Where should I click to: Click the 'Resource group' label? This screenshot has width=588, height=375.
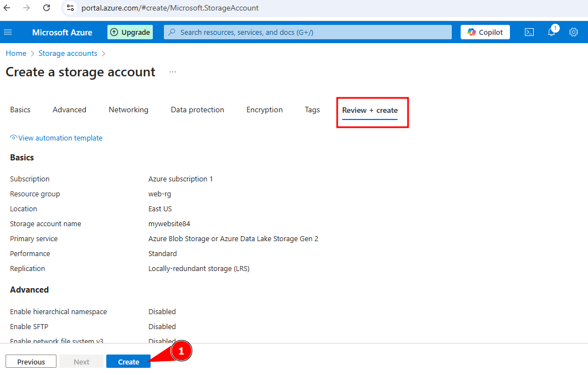click(35, 194)
